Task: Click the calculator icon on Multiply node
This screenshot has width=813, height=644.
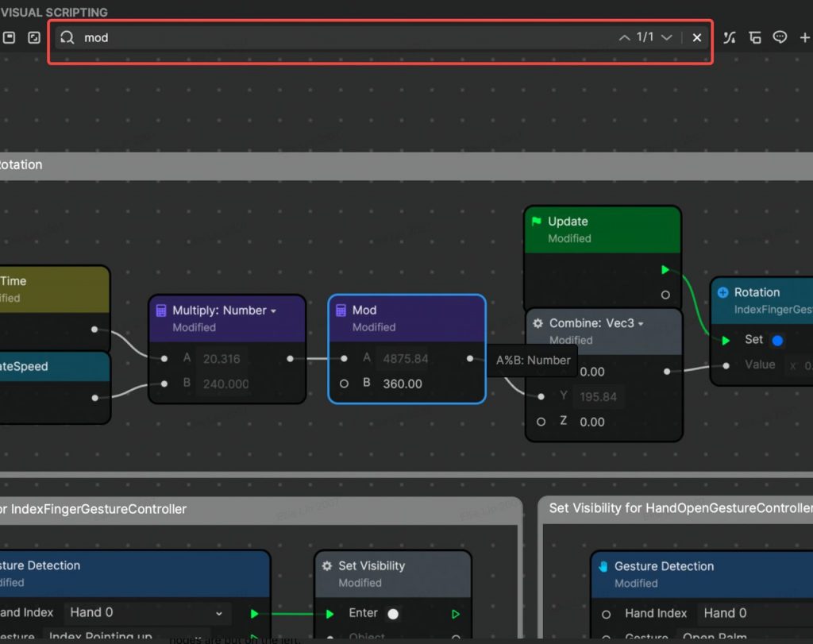Action: pyautogui.click(x=161, y=310)
